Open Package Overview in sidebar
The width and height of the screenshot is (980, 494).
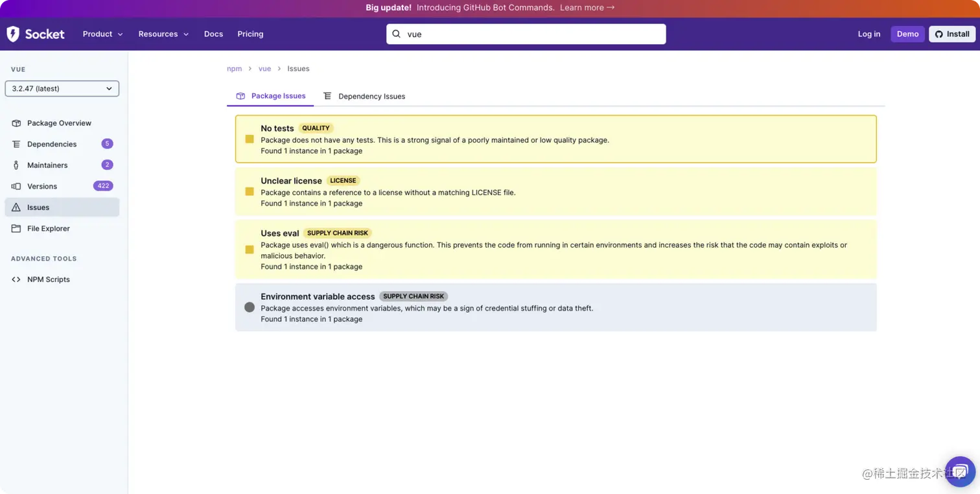(62, 123)
